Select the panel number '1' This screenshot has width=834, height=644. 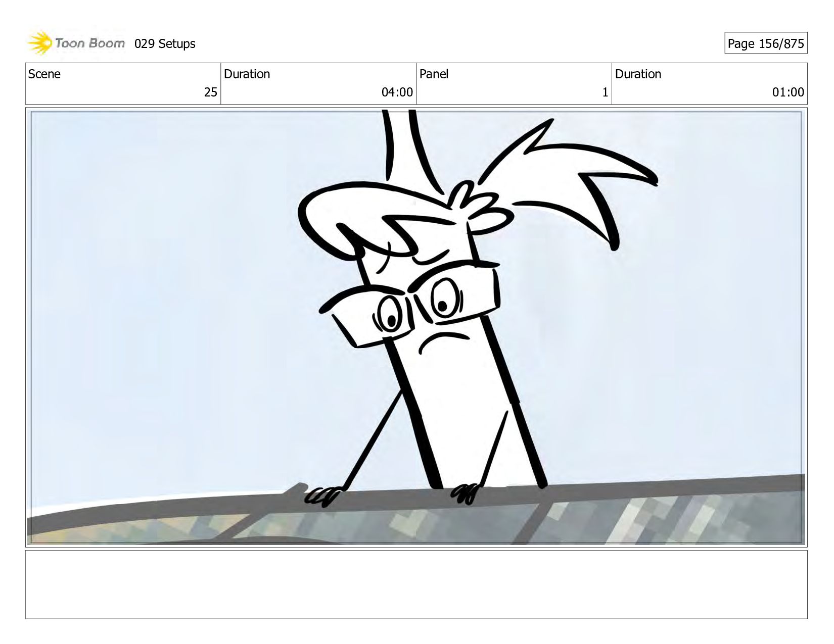pyautogui.click(x=605, y=92)
